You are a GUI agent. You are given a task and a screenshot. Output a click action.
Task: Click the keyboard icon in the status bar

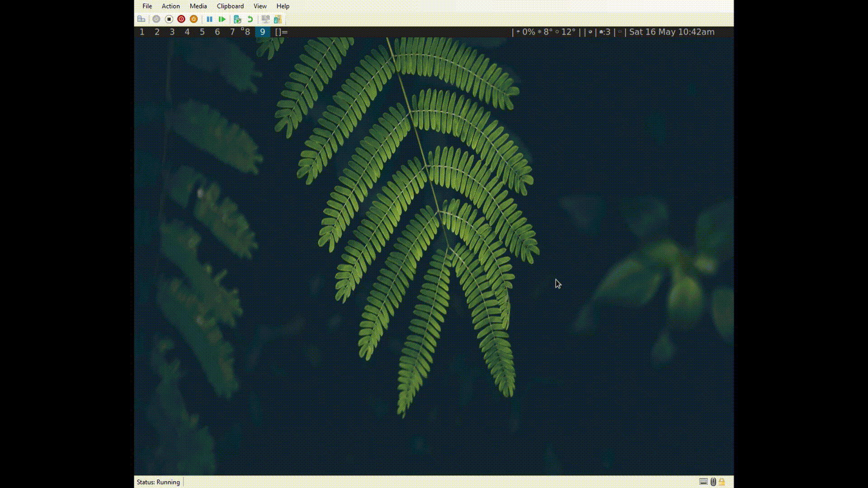pyautogui.click(x=703, y=482)
